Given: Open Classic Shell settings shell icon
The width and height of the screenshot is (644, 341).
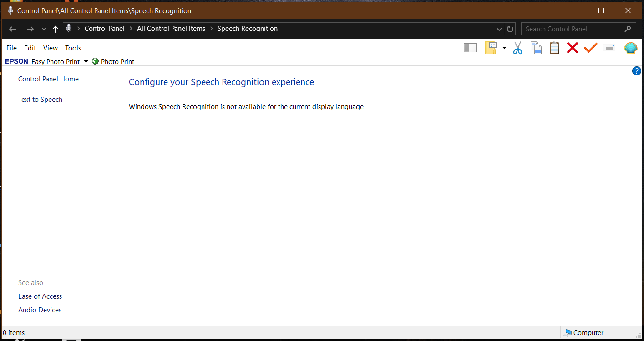Looking at the screenshot, I should (631, 48).
